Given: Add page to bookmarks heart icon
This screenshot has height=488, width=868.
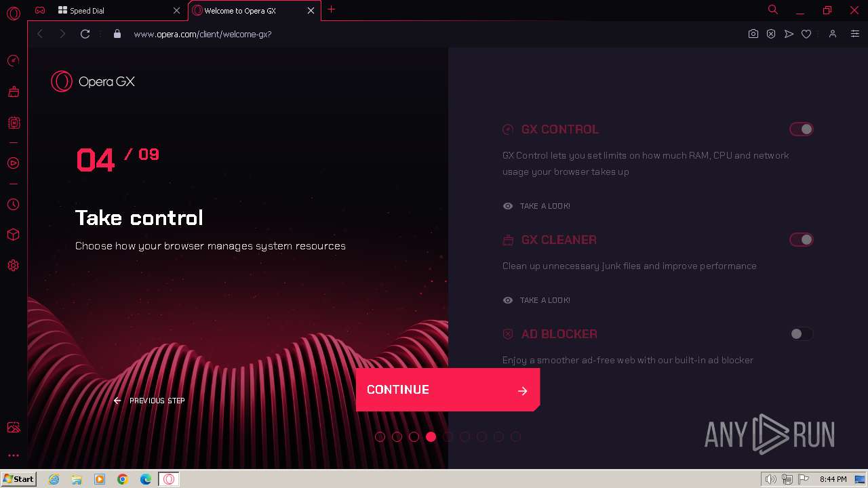Looking at the screenshot, I should tap(806, 34).
